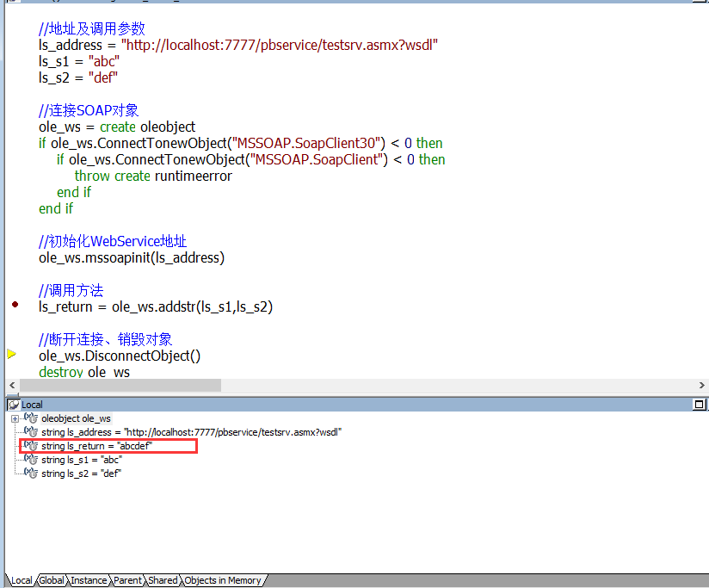Click the variable icon beside ls_return

tap(31, 445)
